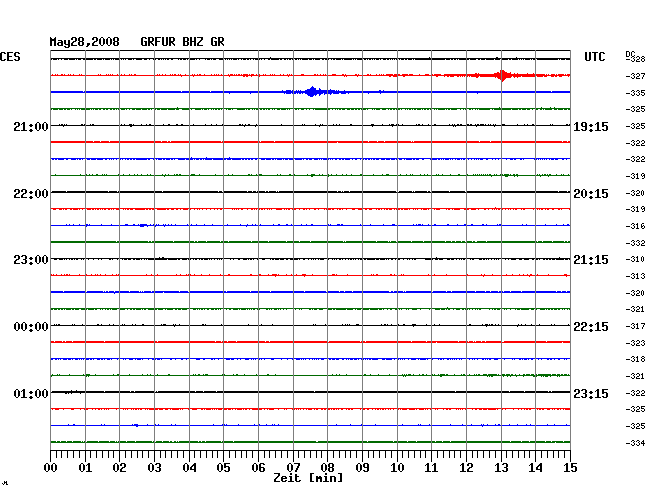Viewport: 650px width, 494px height.
Task: Click the blue seismic burst between minutes 07 and 08
Action: coord(312,92)
